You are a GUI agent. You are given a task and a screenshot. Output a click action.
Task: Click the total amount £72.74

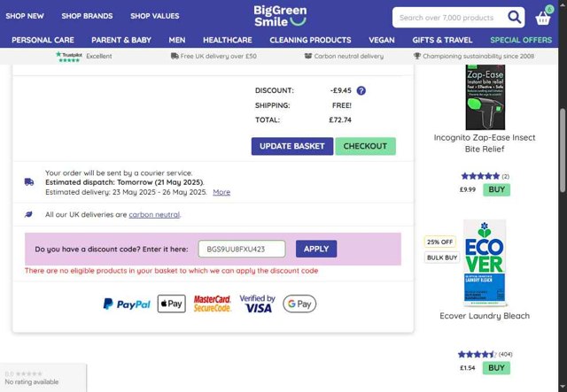[x=340, y=120]
